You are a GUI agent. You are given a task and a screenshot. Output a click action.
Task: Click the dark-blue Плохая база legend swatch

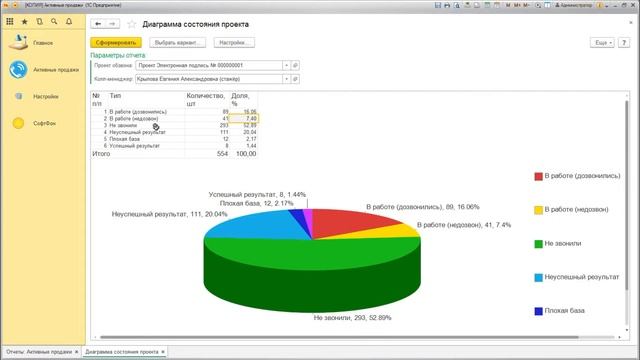point(538,311)
